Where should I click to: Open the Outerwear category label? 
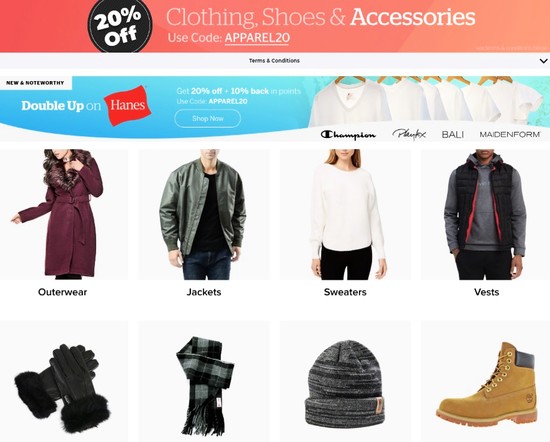tap(62, 292)
